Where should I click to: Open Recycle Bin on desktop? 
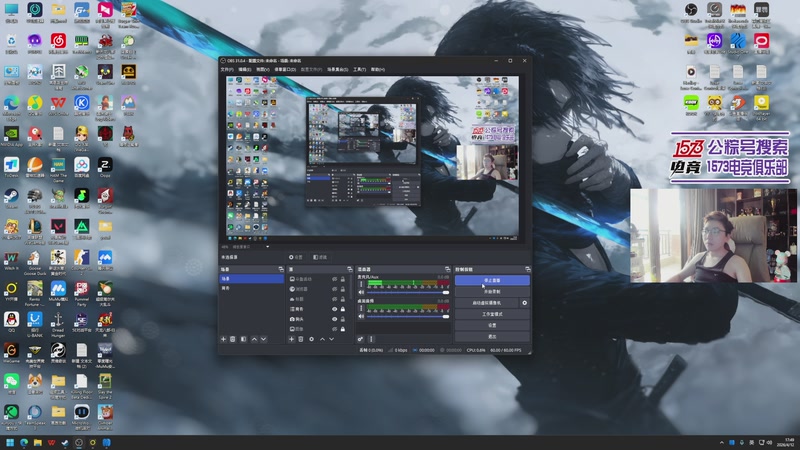coord(11,42)
